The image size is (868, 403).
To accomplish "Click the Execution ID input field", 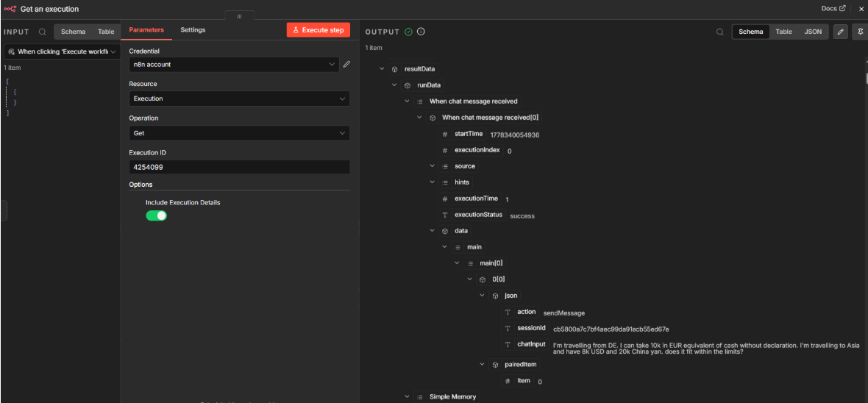I will tap(239, 167).
